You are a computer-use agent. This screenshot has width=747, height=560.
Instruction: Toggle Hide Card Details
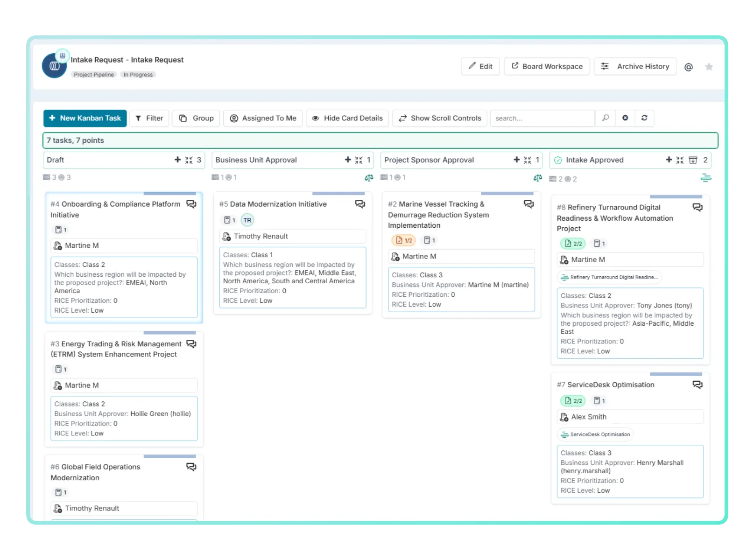coord(347,118)
